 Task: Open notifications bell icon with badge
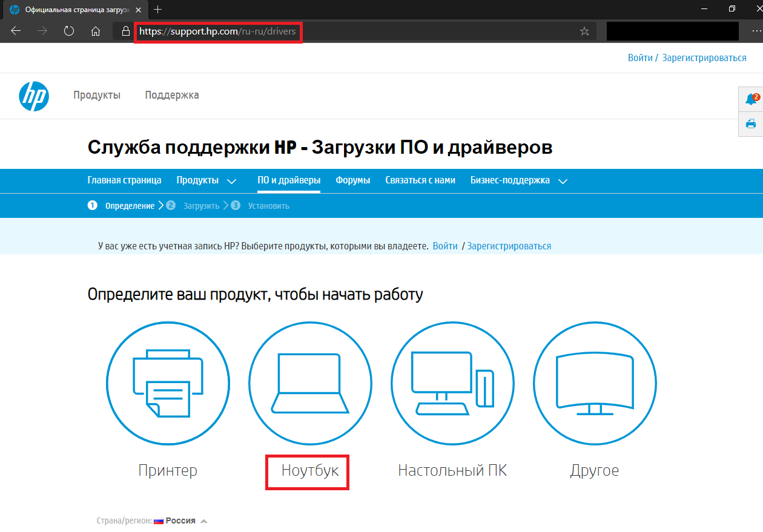pyautogui.click(x=751, y=99)
